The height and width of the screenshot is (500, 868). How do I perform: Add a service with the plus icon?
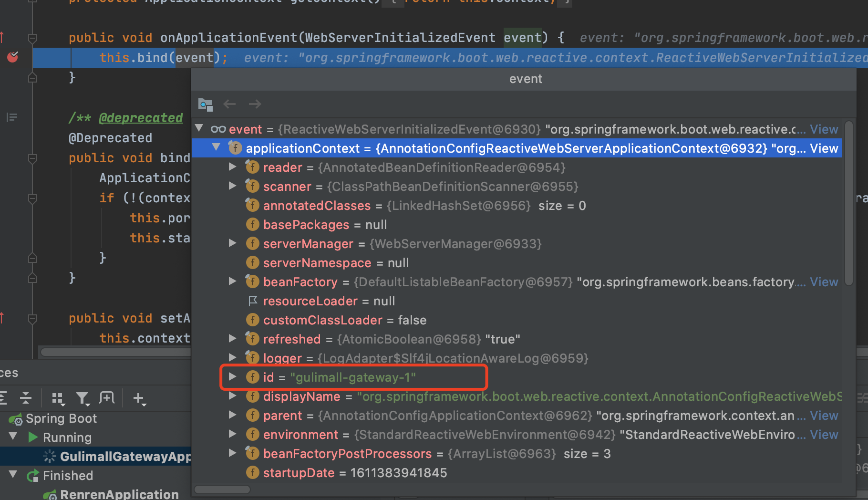(x=139, y=398)
